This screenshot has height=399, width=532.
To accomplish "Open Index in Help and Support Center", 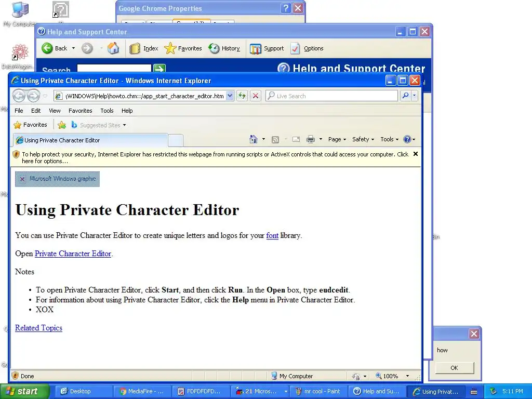I will 144,48.
